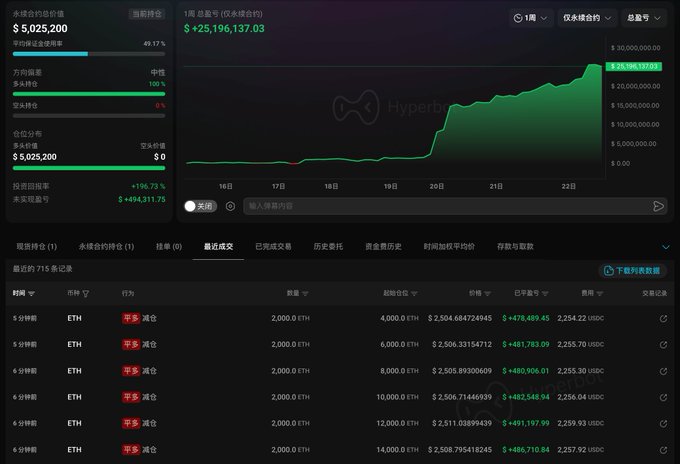The image size is (680, 464).
Task: Click the 空头持仓 0% gray bar
Action: coord(89,116)
